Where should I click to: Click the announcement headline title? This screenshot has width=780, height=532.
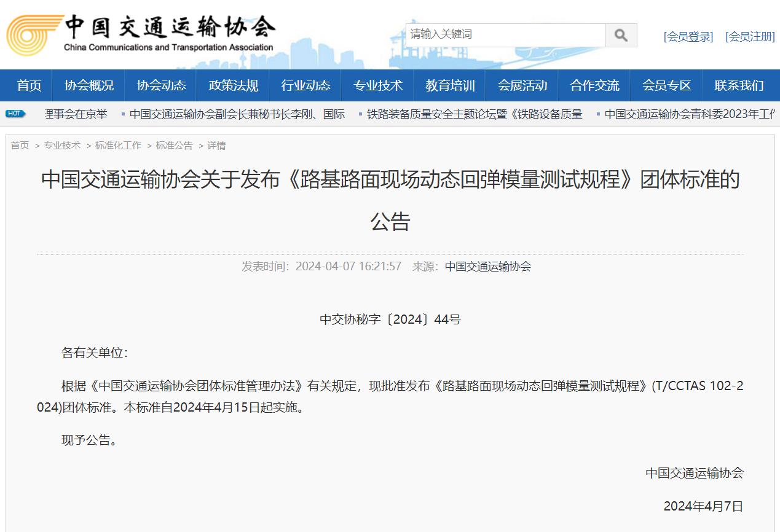[390, 200]
